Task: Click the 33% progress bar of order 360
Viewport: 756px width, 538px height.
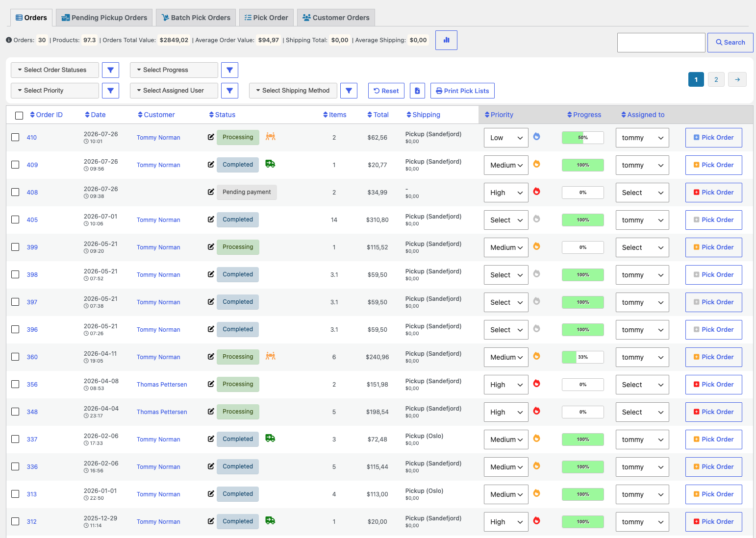Action: click(582, 357)
